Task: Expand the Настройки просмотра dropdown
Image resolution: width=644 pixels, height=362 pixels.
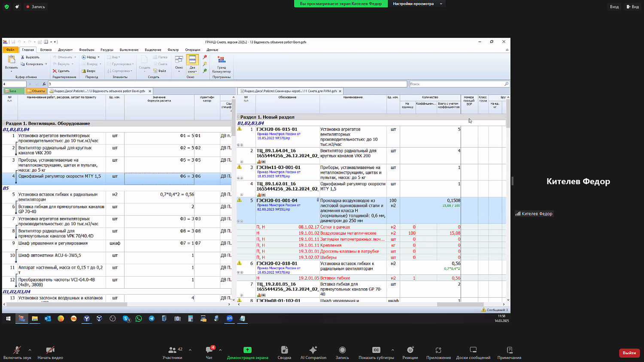Action: [416, 4]
